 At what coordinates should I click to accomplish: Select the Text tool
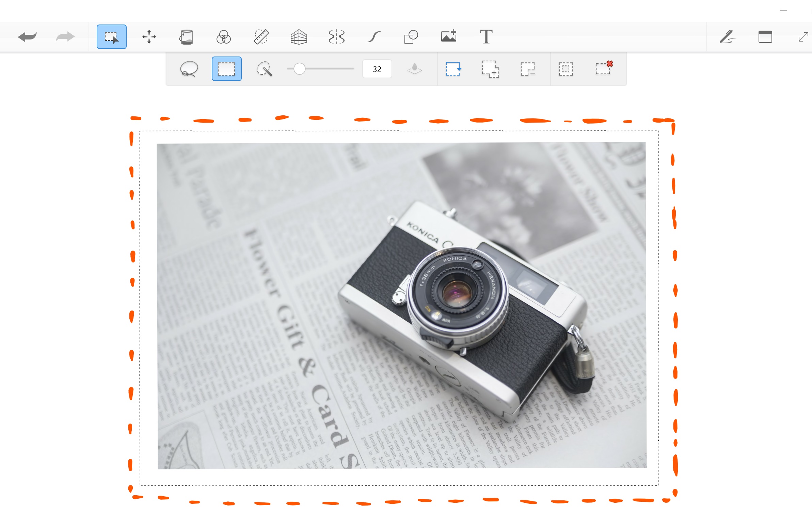[486, 37]
